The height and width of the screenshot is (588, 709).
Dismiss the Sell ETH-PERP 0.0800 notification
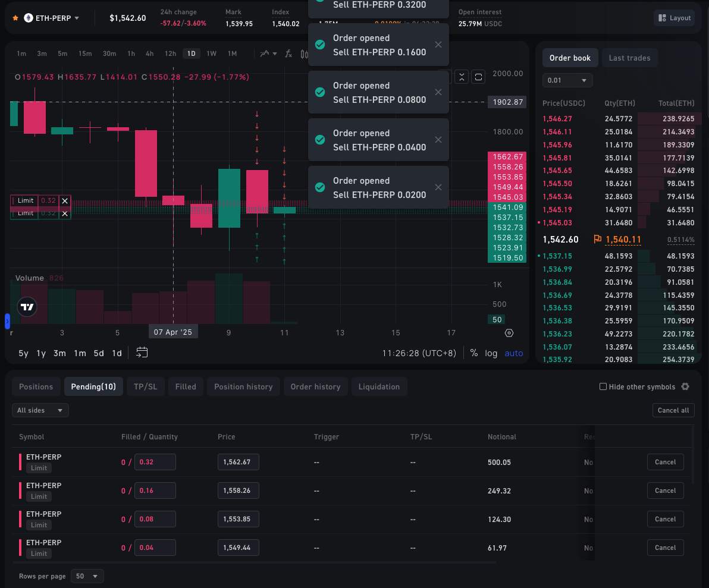[x=438, y=92]
